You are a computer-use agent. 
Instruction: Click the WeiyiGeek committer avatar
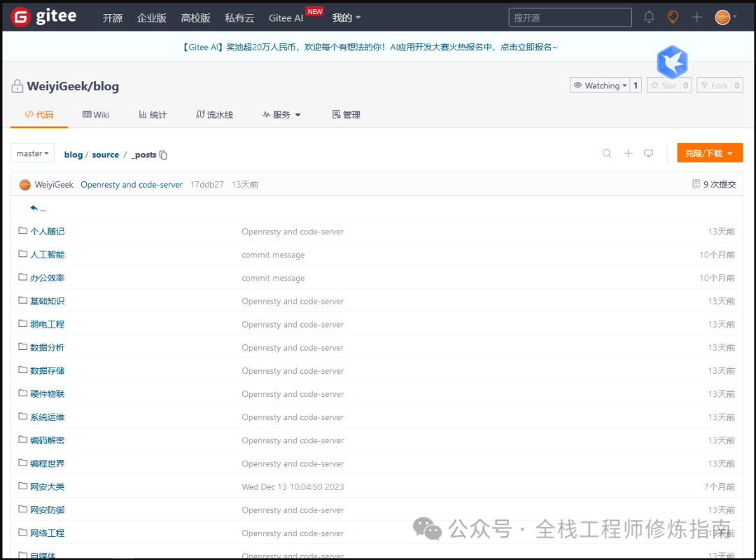click(25, 185)
